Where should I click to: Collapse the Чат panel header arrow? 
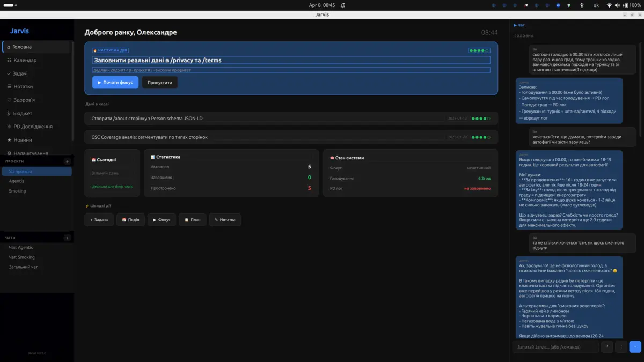tap(516, 25)
